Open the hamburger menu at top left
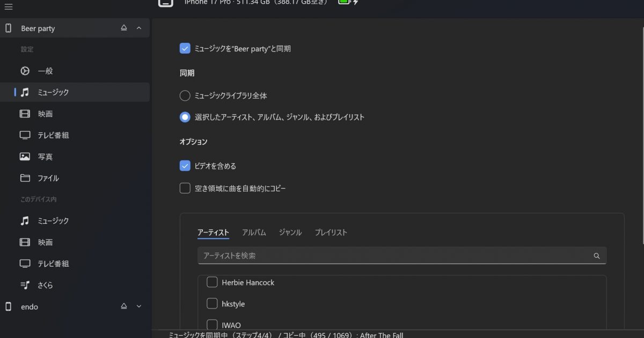 pyautogui.click(x=8, y=7)
